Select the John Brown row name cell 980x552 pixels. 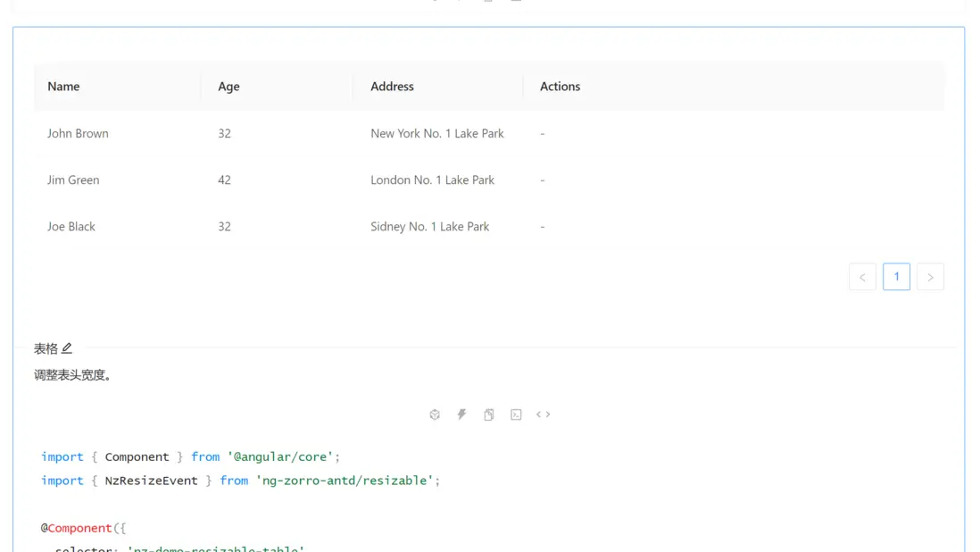[x=78, y=133]
